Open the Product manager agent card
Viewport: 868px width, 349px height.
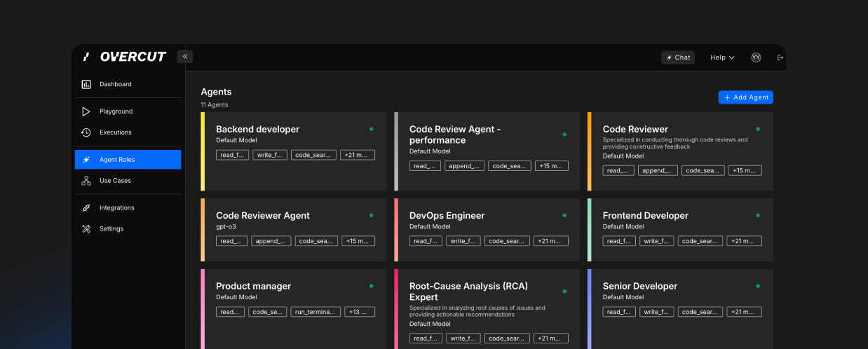[x=294, y=309]
